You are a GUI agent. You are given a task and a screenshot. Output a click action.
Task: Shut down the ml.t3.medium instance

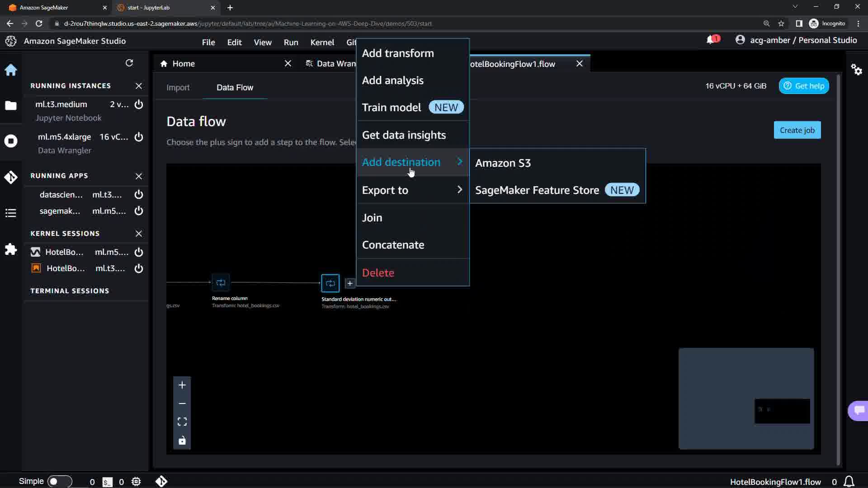(x=139, y=104)
